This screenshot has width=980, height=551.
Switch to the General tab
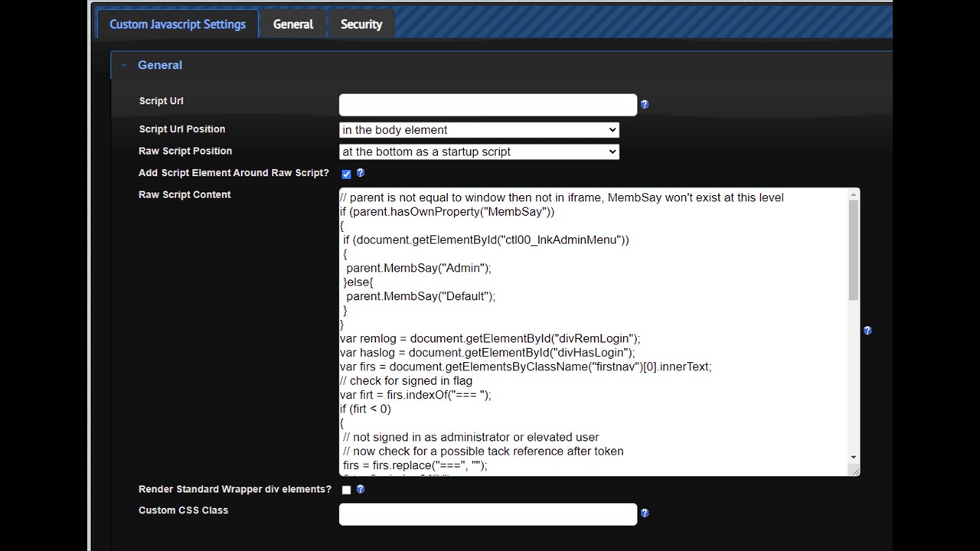293,24
